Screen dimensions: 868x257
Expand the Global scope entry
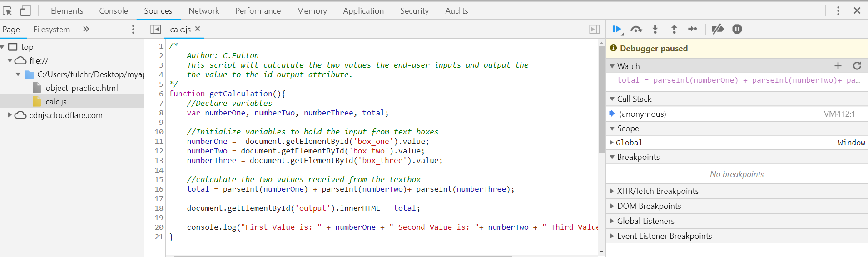coord(612,143)
